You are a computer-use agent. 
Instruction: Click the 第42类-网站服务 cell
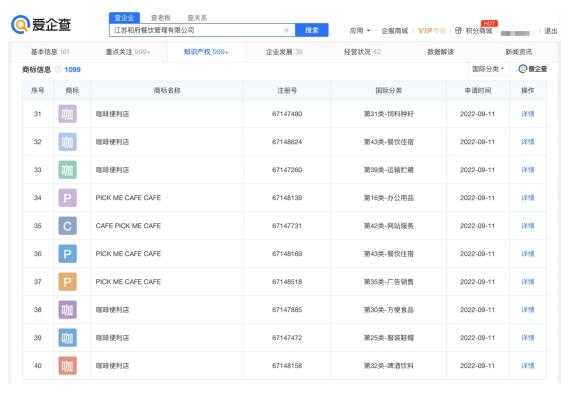389,226
